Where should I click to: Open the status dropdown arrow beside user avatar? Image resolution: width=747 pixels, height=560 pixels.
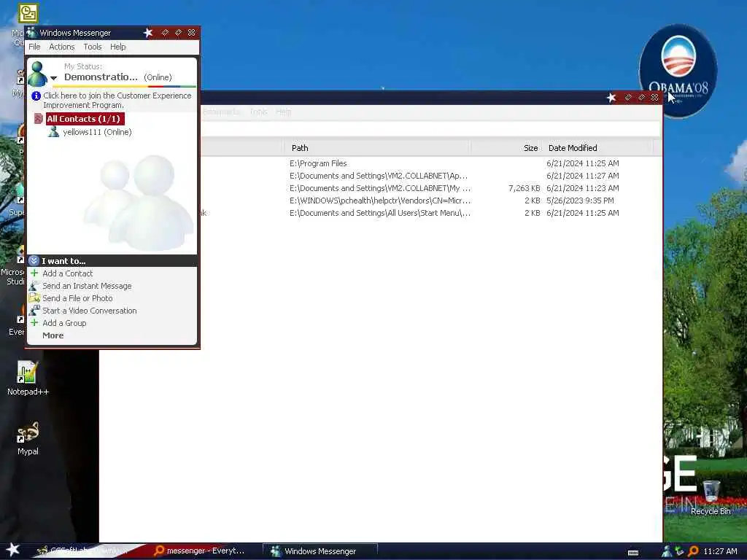point(54,77)
